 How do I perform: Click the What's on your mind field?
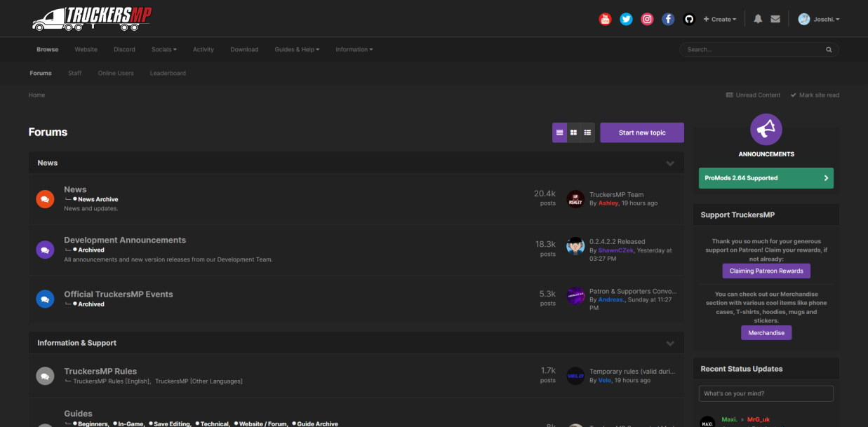click(x=766, y=393)
